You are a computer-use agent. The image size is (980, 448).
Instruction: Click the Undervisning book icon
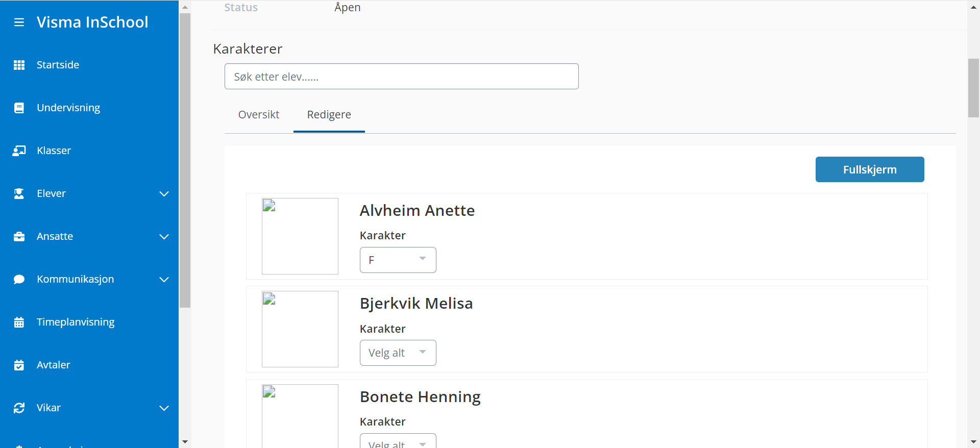coord(19,108)
